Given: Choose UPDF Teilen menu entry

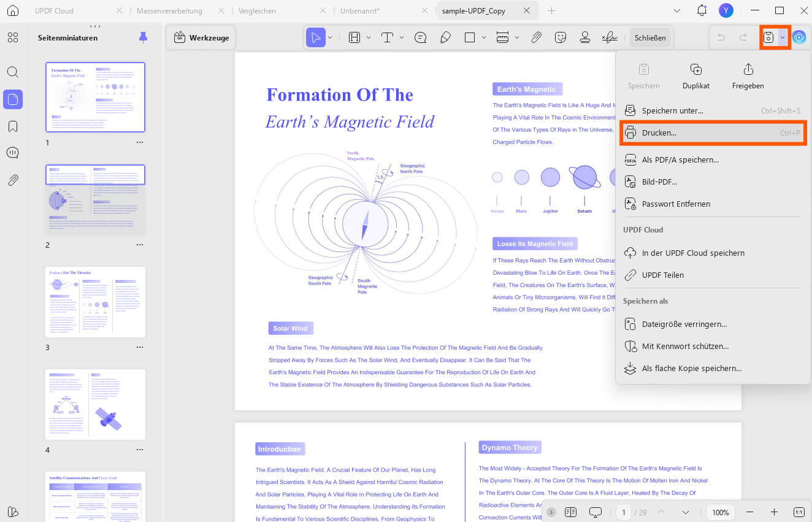Looking at the screenshot, I should point(713,275).
